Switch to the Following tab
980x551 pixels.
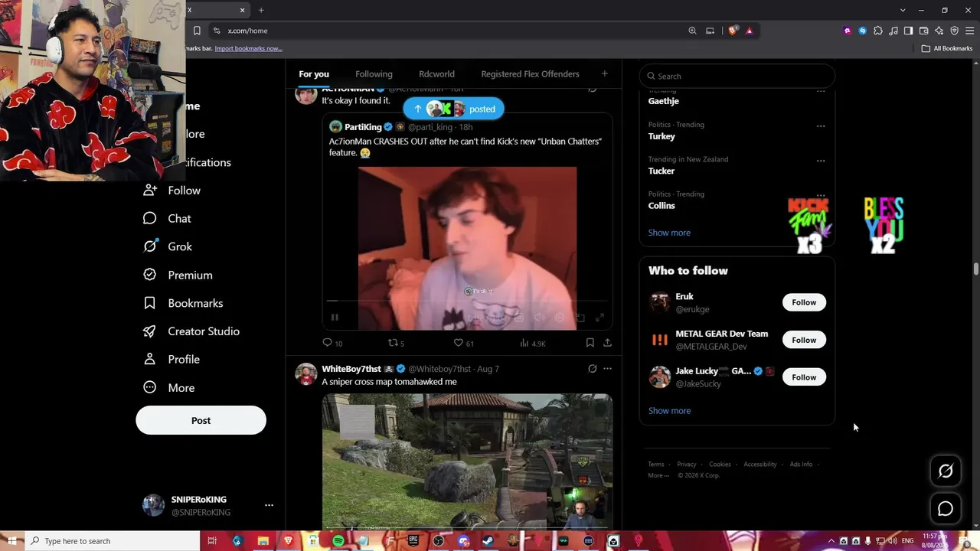pyautogui.click(x=374, y=74)
